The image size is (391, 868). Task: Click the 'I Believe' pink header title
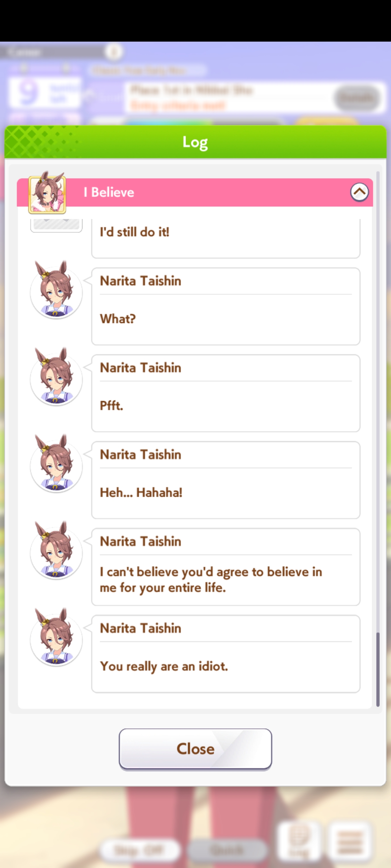tap(109, 192)
